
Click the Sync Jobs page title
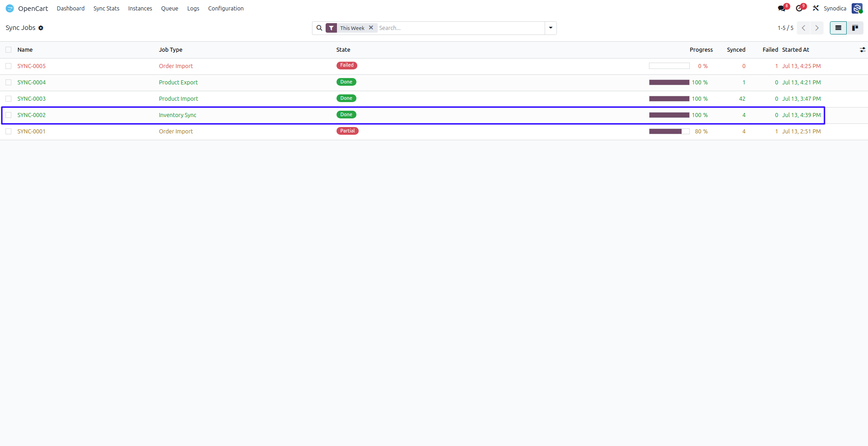(20, 28)
